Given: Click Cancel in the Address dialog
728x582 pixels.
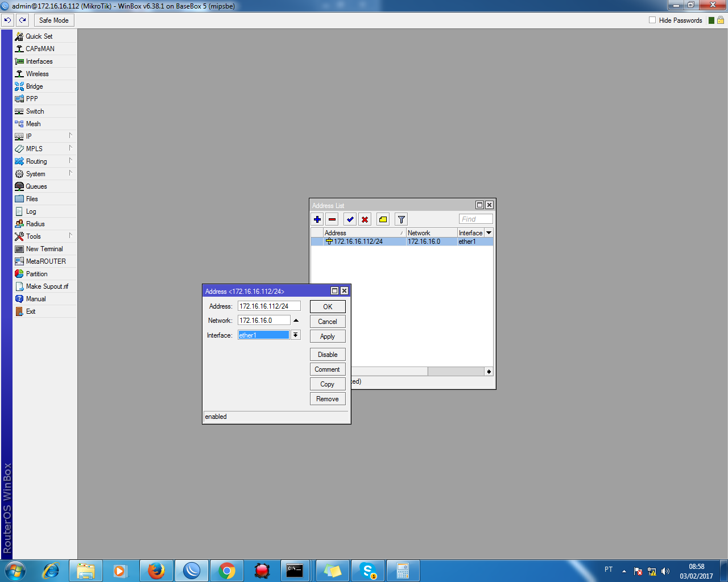Looking at the screenshot, I should pyautogui.click(x=328, y=322).
